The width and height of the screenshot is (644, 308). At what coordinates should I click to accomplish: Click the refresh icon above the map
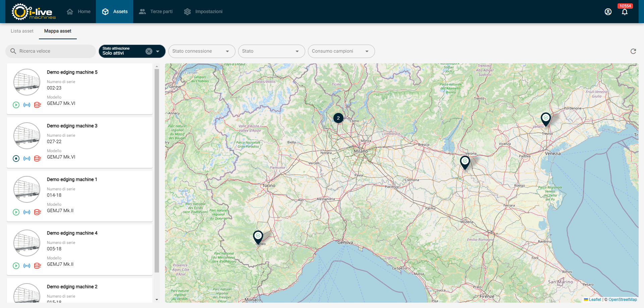coord(633,51)
